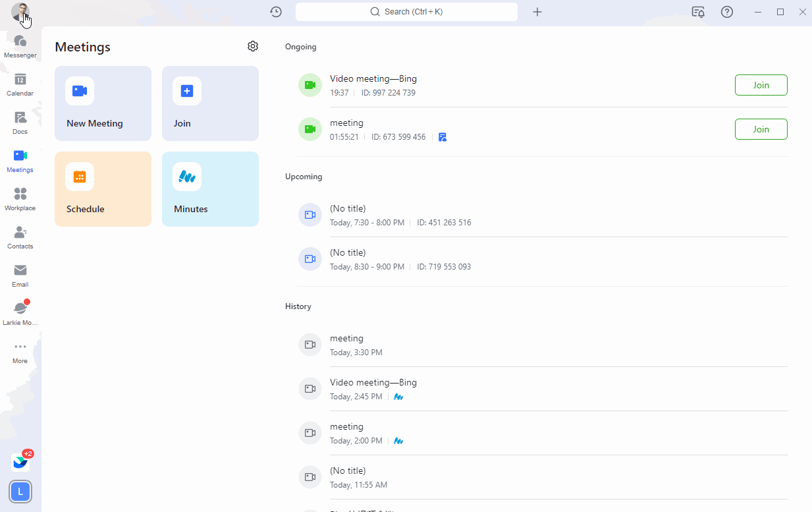This screenshot has height=512, width=812.
Task: Join ongoing meeting with ID 673 599 456
Action: pos(761,129)
